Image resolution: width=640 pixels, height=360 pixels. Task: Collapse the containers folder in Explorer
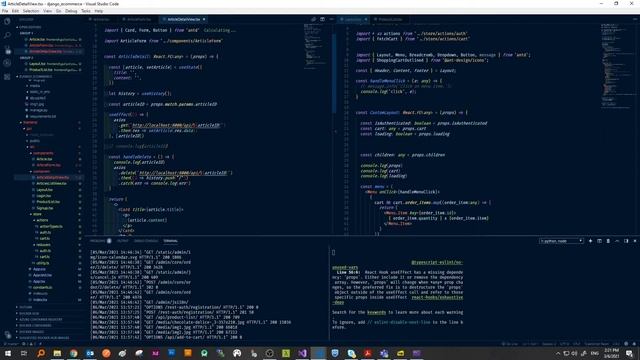(x=41, y=171)
